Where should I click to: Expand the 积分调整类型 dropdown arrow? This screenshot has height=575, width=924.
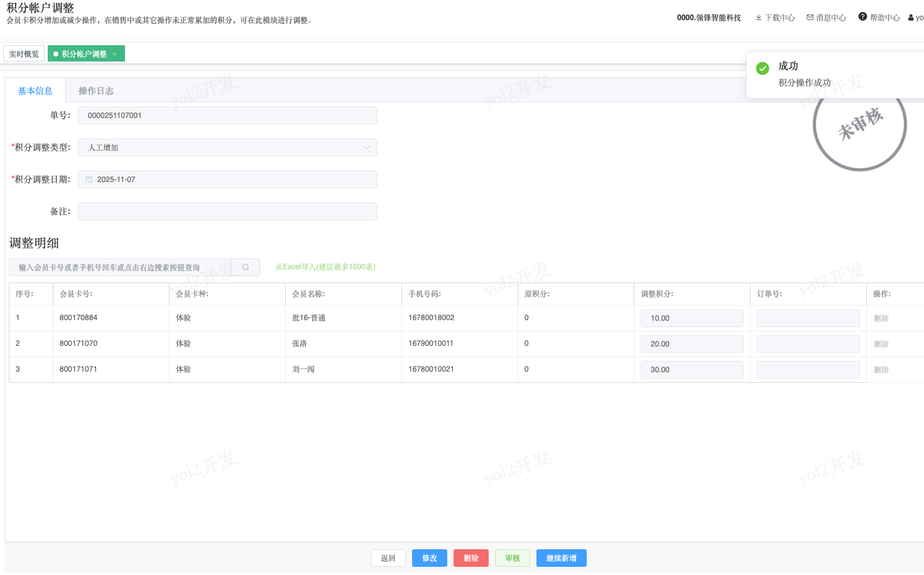tap(366, 148)
